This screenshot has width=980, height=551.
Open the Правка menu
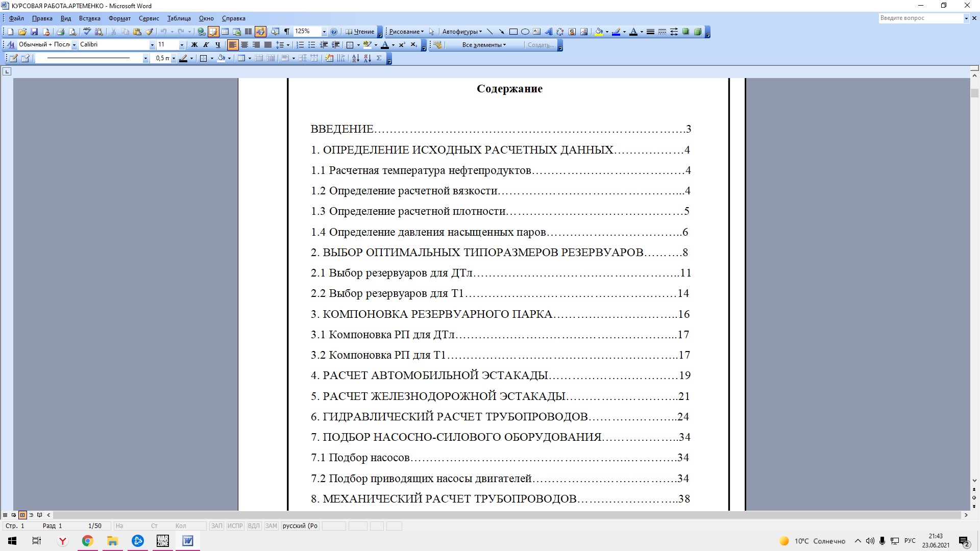click(x=42, y=18)
